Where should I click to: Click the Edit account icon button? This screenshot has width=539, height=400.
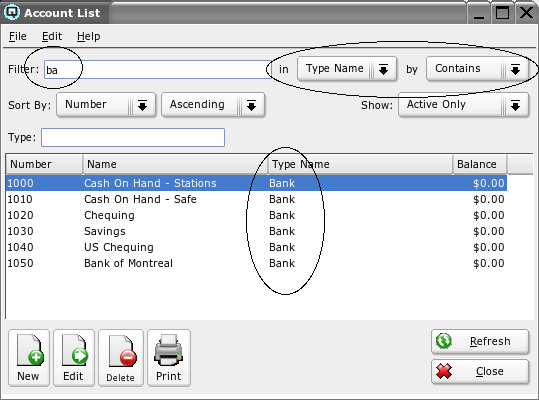coord(74,358)
